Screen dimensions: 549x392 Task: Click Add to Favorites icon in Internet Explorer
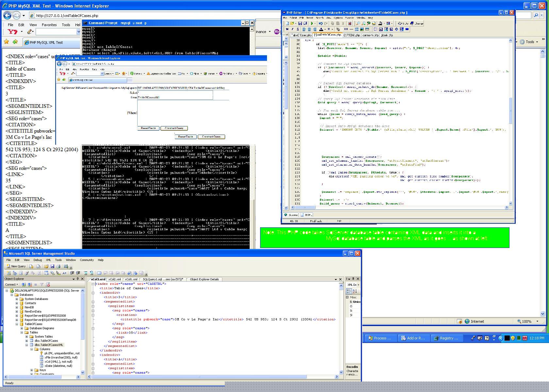(x=15, y=42)
